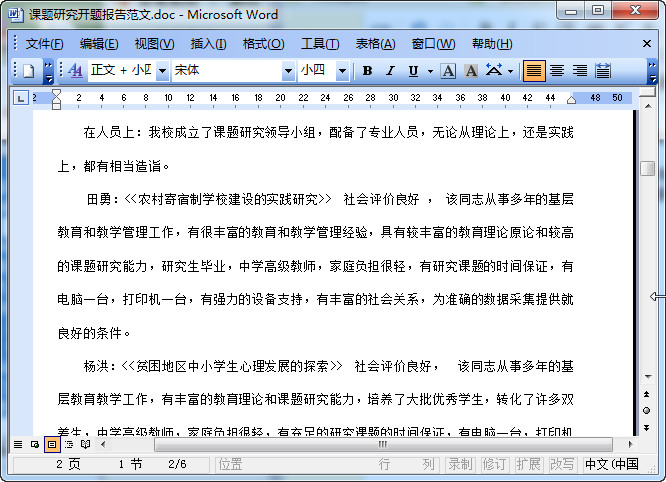
Task: Click the New Blank Document icon
Action: (x=28, y=70)
